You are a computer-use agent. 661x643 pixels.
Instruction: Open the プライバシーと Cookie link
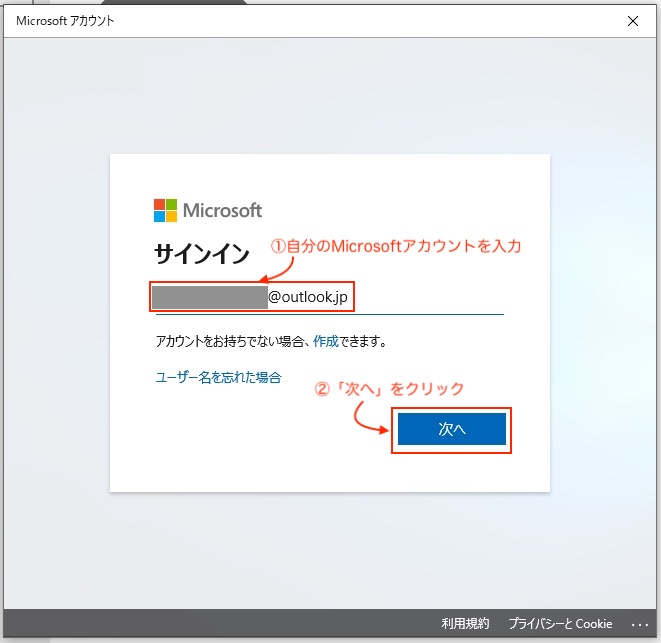(560, 623)
